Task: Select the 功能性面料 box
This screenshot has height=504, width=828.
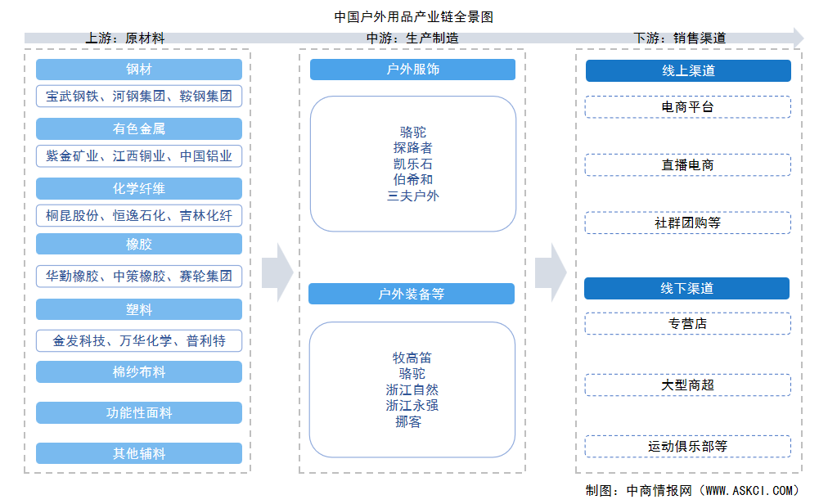Action: [139, 412]
